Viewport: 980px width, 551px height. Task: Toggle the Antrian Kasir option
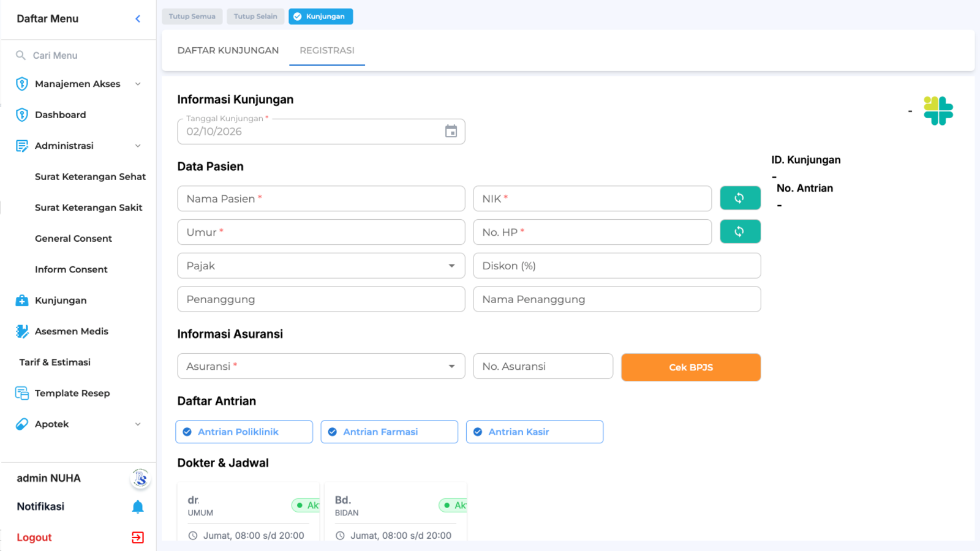pyautogui.click(x=534, y=432)
